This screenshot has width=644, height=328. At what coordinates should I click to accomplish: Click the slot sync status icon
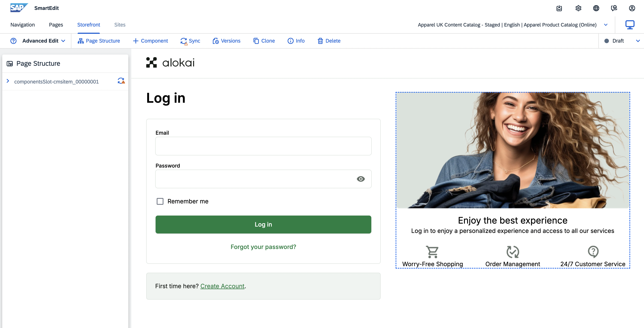121,81
